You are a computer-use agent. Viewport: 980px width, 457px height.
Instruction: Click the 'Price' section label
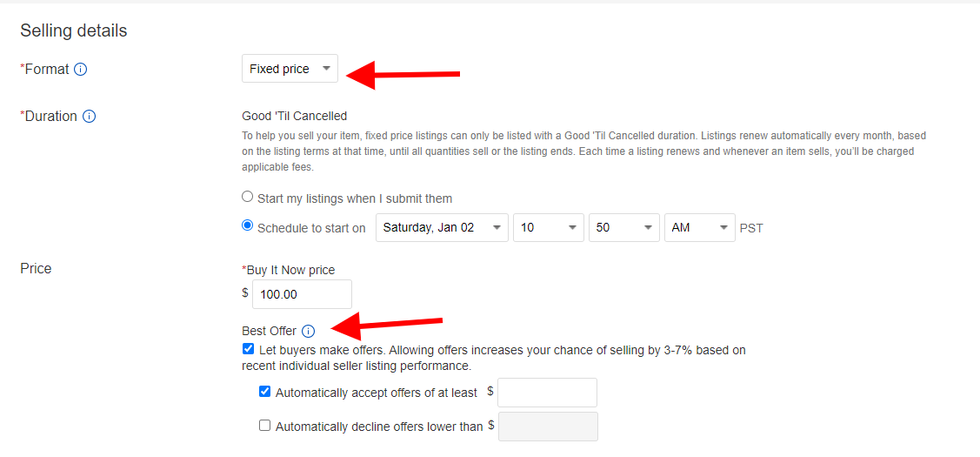pyautogui.click(x=36, y=269)
